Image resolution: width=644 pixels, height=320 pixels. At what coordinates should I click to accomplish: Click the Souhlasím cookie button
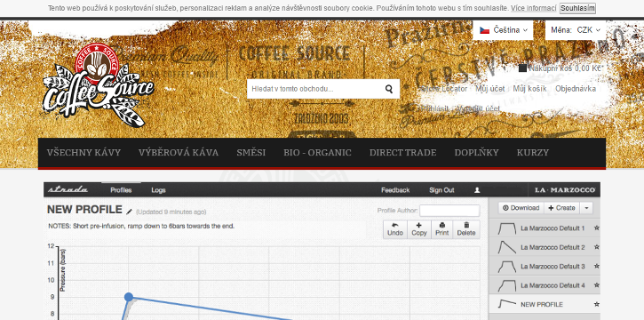[x=577, y=8]
